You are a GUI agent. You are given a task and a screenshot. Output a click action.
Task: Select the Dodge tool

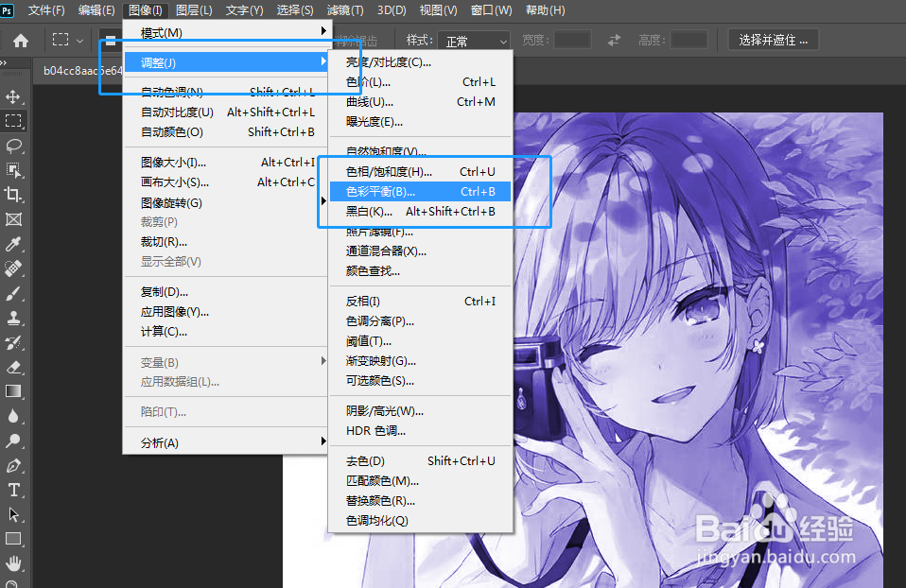click(13, 441)
